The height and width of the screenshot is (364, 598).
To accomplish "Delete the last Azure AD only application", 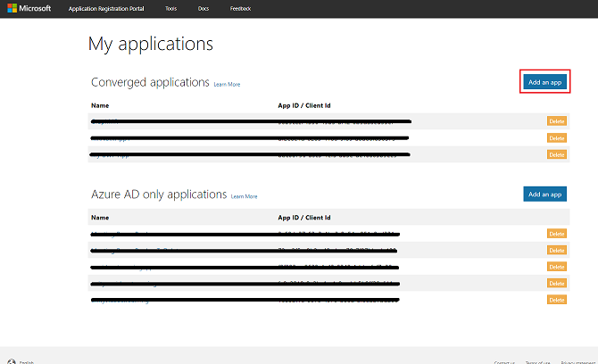I will point(557,300).
